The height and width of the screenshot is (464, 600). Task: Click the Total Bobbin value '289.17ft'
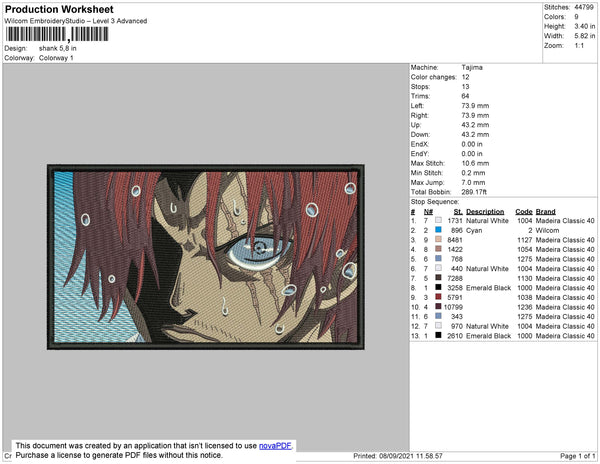pyautogui.click(x=474, y=192)
